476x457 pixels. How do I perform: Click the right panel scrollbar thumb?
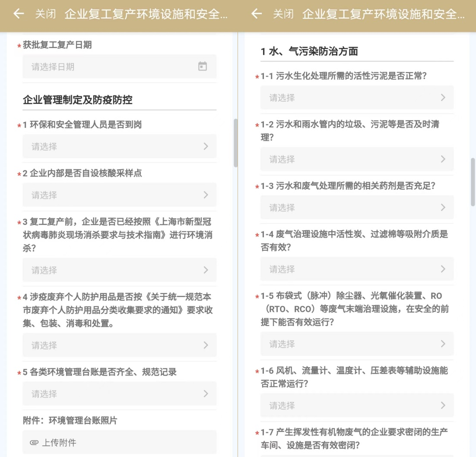(473, 182)
